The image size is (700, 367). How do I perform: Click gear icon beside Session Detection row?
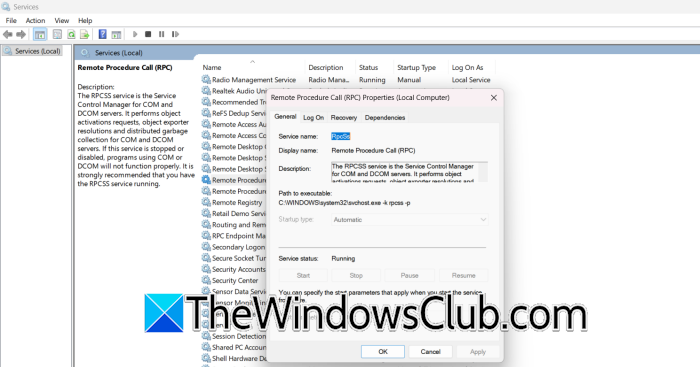(206, 336)
